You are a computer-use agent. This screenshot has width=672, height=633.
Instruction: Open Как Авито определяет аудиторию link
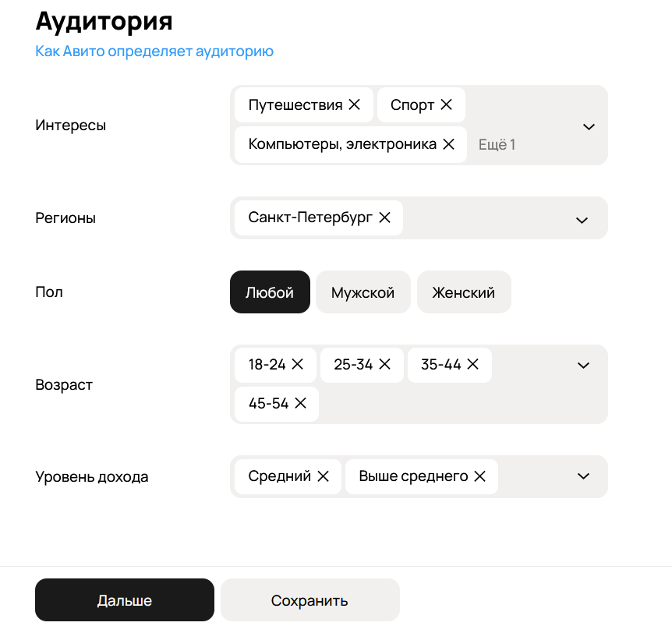(x=154, y=51)
